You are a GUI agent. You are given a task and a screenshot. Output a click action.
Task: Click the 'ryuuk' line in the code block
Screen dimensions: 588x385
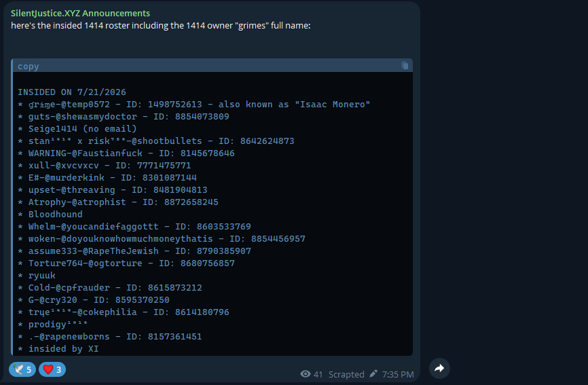pyautogui.click(x=37, y=276)
